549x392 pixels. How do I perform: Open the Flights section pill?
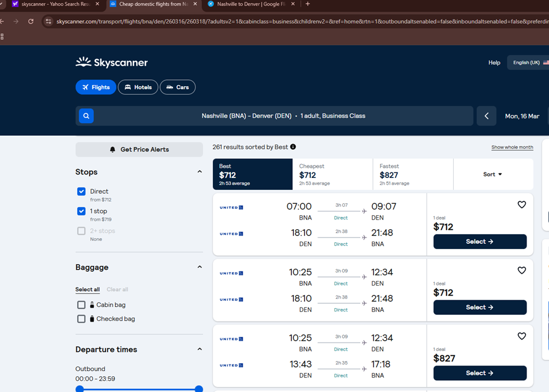tap(96, 87)
